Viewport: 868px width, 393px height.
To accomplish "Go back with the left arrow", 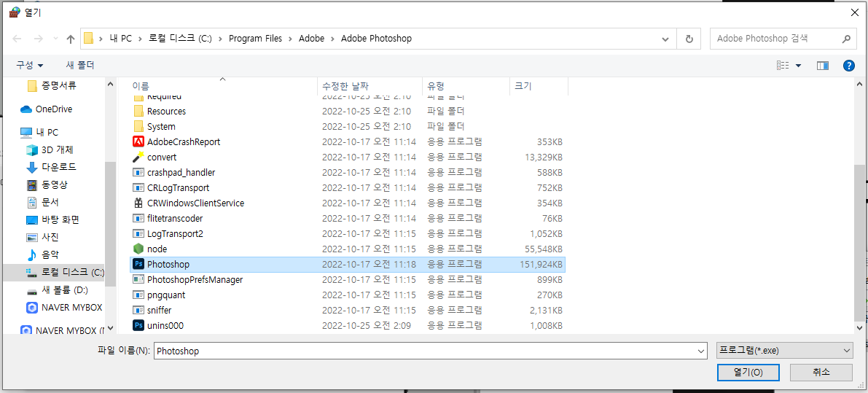I will (x=17, y=39).
